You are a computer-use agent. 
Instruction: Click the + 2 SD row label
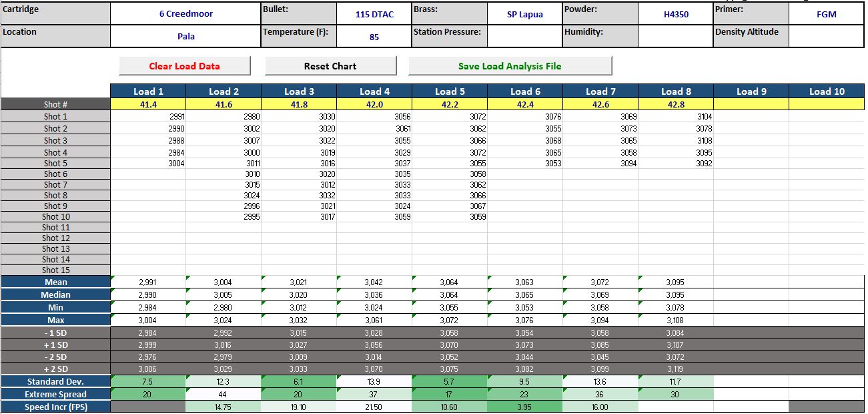point(55,369)
